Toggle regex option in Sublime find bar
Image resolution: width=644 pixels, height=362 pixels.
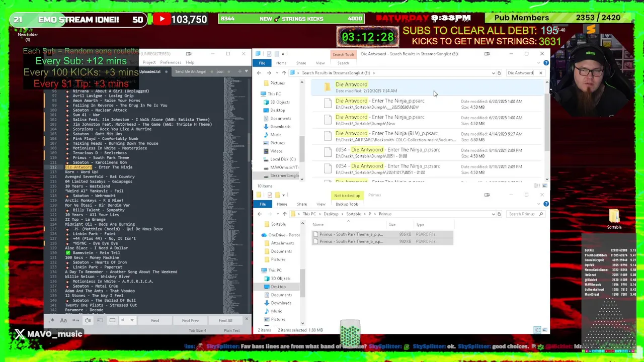tap(52, 320)
